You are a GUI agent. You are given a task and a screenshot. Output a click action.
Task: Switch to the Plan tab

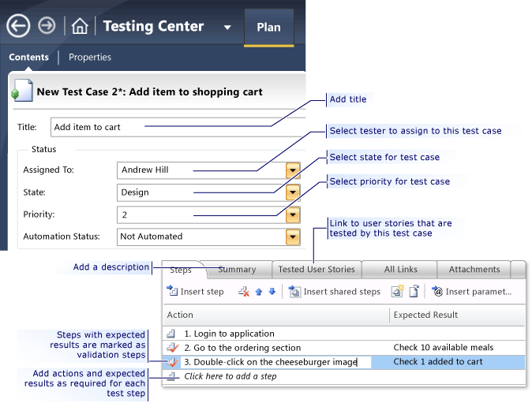(268, 28)
